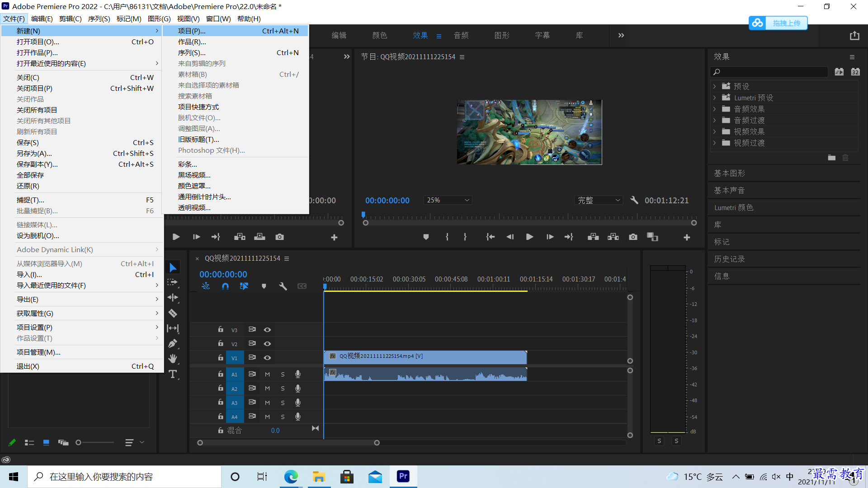Select the Ripple Edit tool
Image resolution: width=868 pixels, height=488 pixels.
(x=173, y=297)
